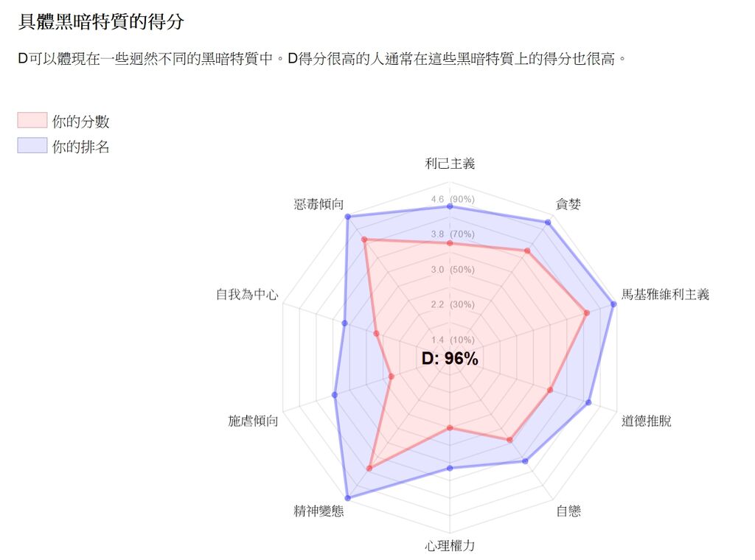
Task: Click the red point near 貪婪
Action: pyautogui.click(x=527, y=251)
